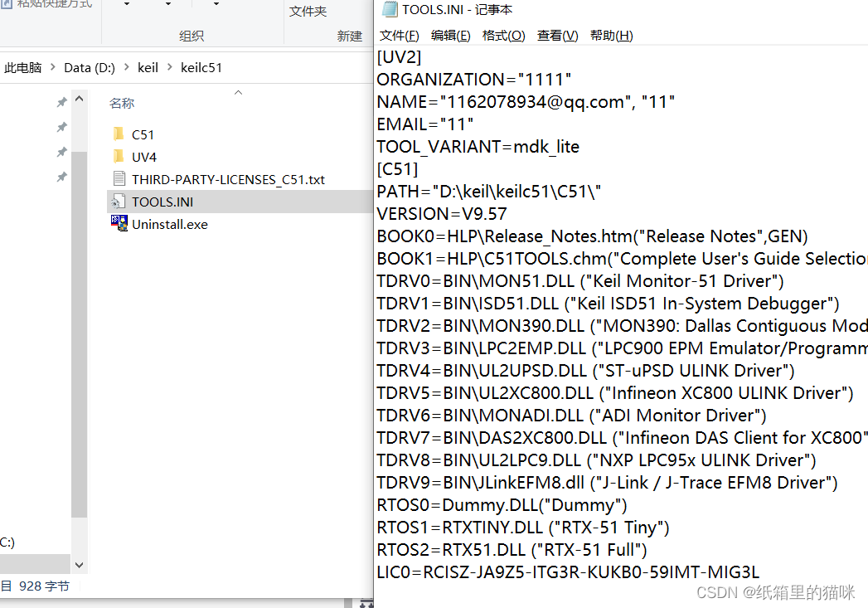Click the BOOK1 C51TOOLS.chm line
Image resolution: width=868 pixels, height=608 pixels.
pos(623,259)
